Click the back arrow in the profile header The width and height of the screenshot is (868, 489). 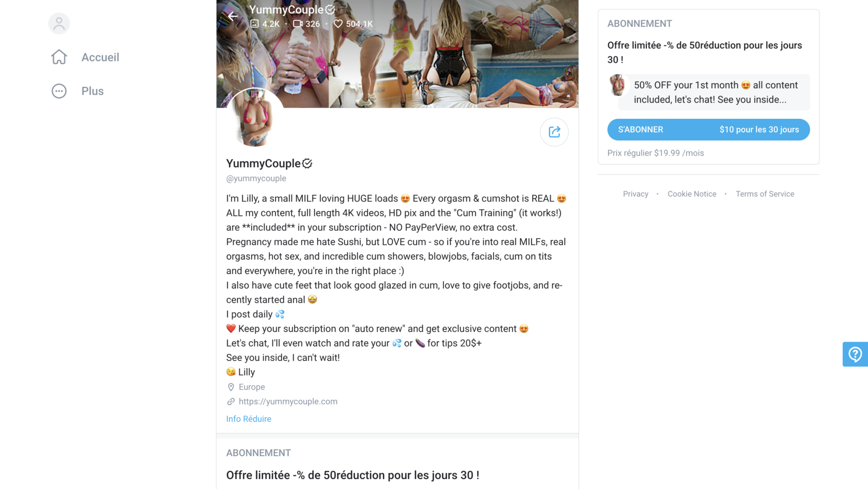point(233,16)
